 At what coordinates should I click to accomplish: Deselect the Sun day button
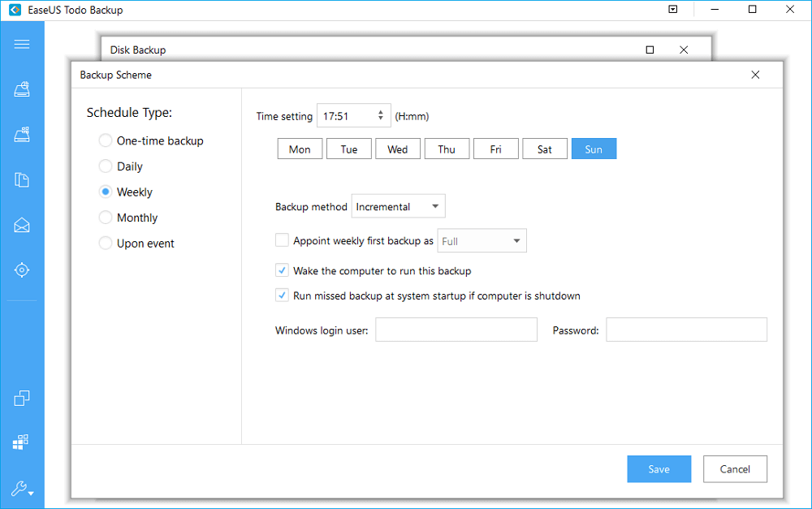coord(594,149)
